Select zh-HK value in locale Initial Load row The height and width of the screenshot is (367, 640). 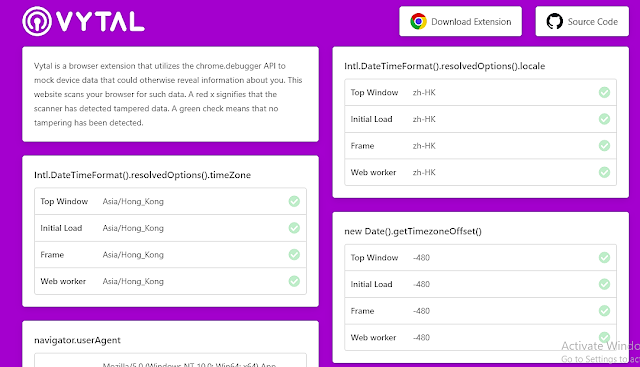[424, 119]
